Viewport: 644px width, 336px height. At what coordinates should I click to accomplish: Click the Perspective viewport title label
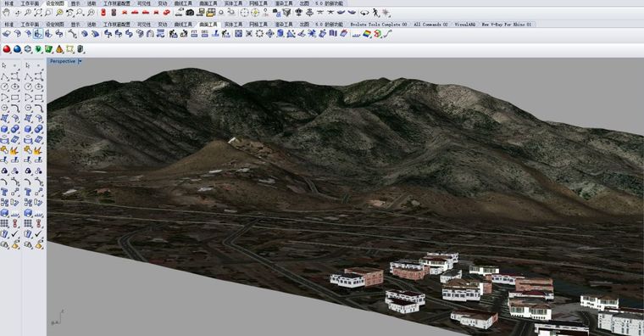point(63,61)
